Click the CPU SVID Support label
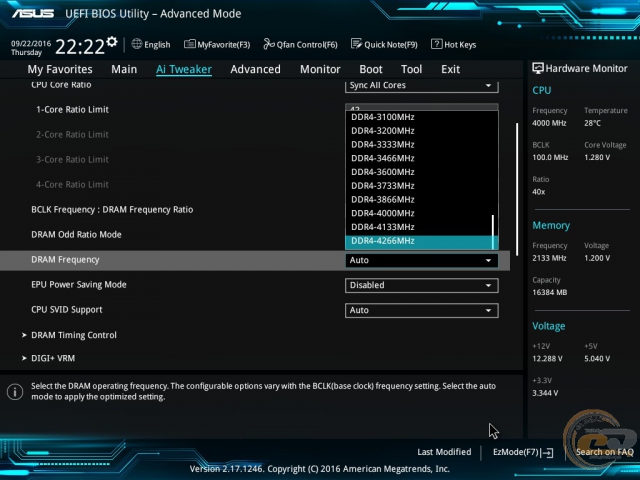This screenshot has height=480, width=640. (x=67, y=310)
